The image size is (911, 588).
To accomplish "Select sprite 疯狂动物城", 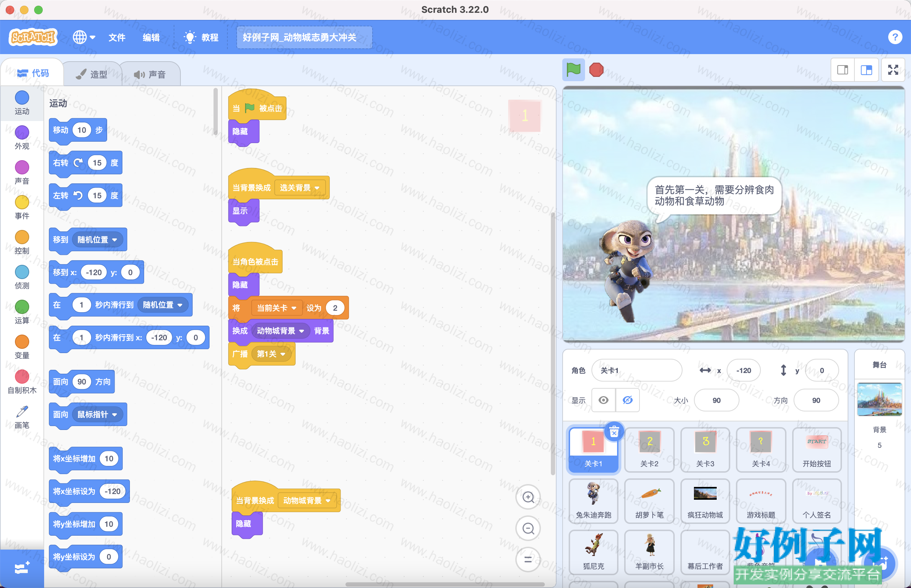I will 705,501.
